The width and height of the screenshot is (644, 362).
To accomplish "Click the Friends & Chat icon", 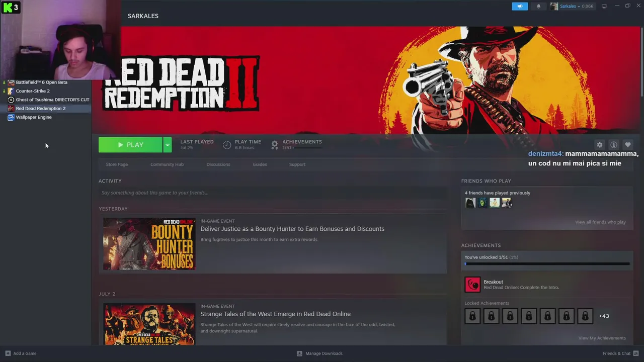I will [636, 353].
